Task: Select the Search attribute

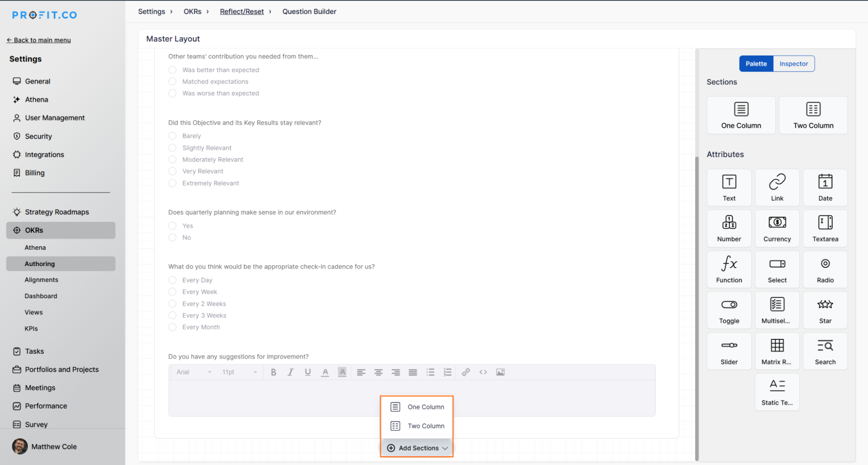Action: pyautogui.click(x=825, y=351)
